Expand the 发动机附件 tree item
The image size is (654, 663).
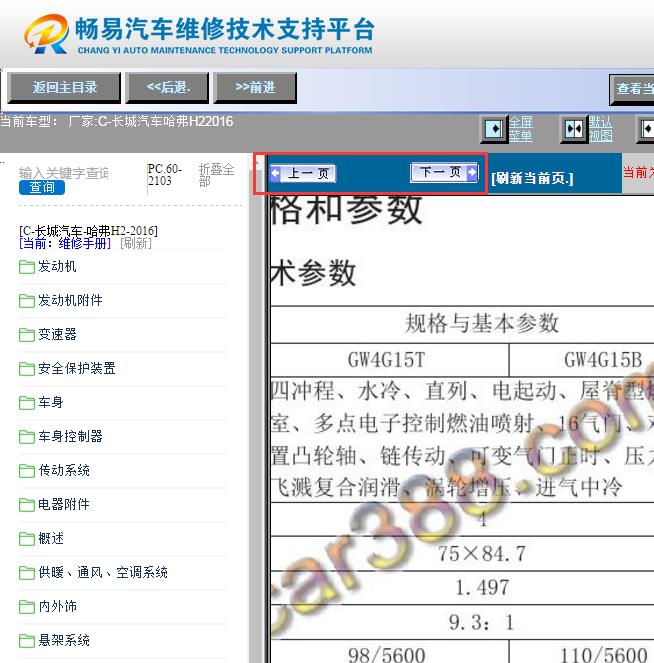coord(70,301)
